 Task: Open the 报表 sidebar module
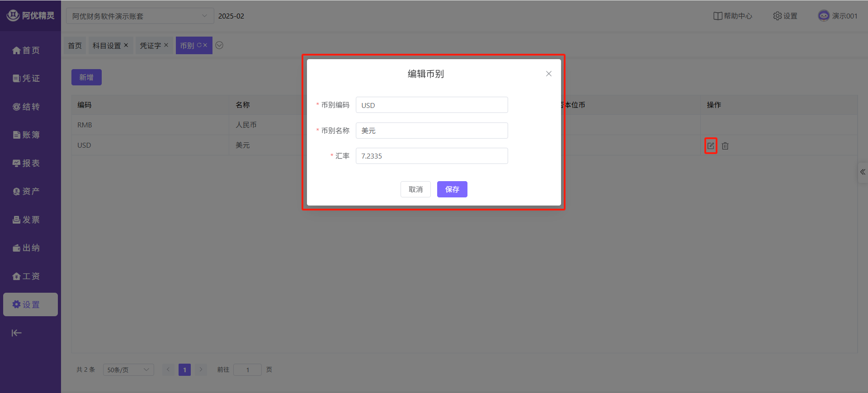coord(26,163)
